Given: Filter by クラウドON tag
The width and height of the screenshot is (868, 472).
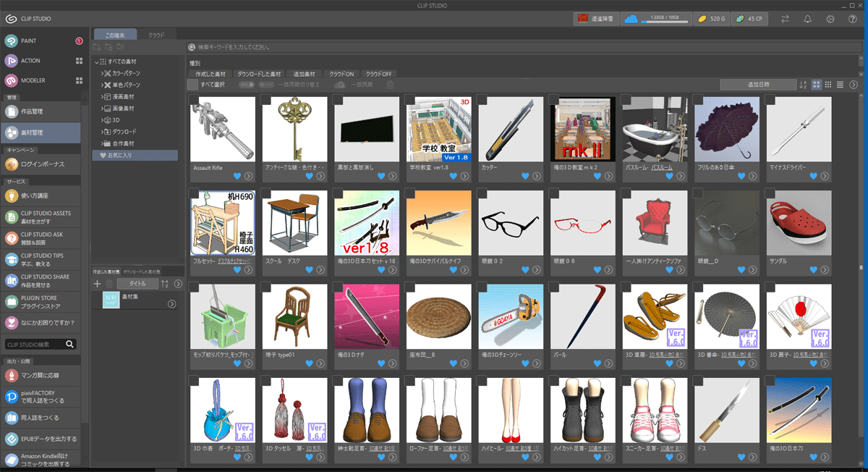Looking at the screenshot, I should coord(341,74).
